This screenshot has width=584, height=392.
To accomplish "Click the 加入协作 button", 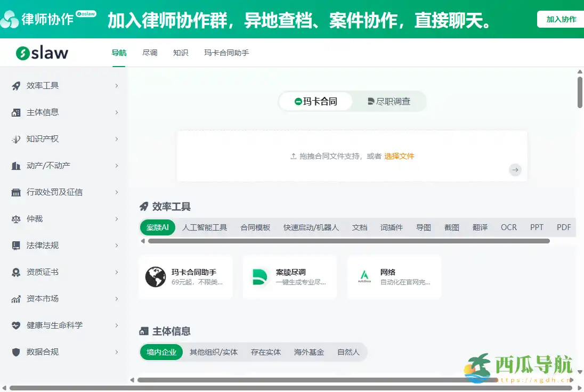I will point(561,19).
